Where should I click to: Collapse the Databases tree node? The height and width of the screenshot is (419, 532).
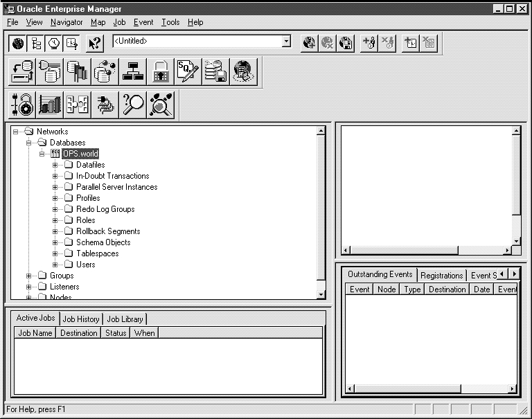(x=29, y=143)
